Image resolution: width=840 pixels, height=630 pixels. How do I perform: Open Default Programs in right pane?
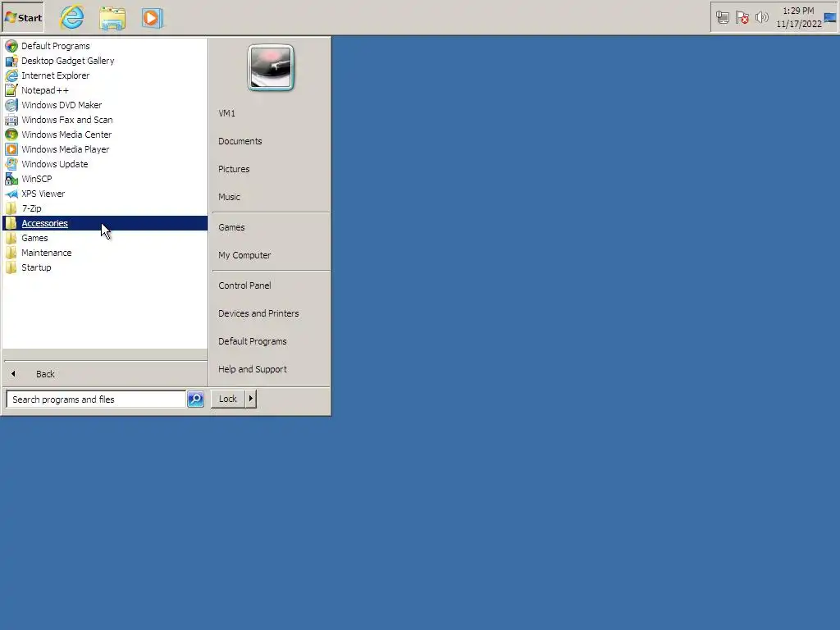(x=253, y=341)
